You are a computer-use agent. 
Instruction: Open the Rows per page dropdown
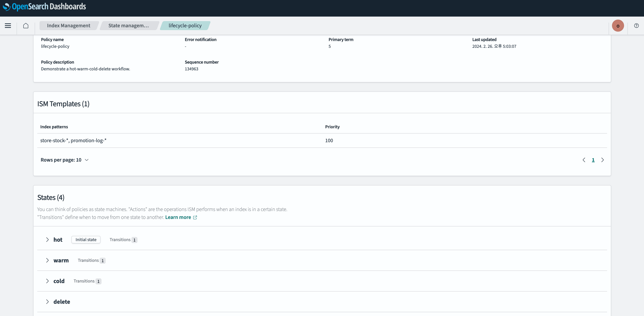pyautogui.click(x=64, y=160)
